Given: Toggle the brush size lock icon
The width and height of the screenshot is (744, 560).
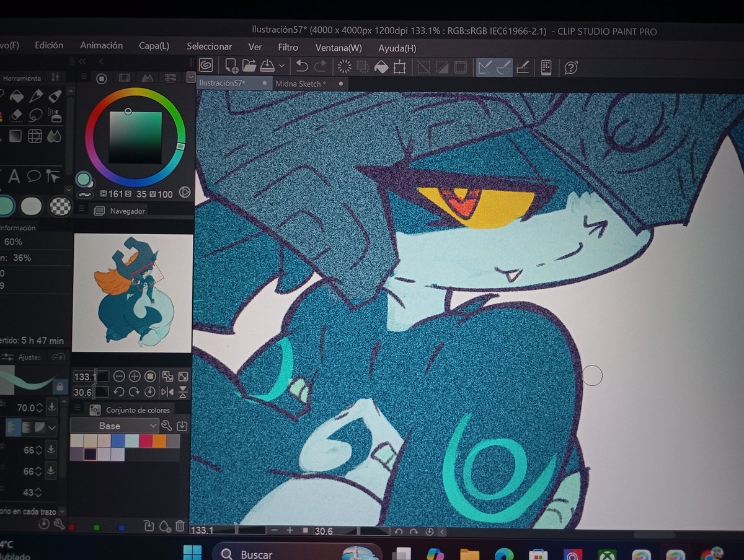Looking at the screenshot, I should pyautogui.click(x=60, y=386).
